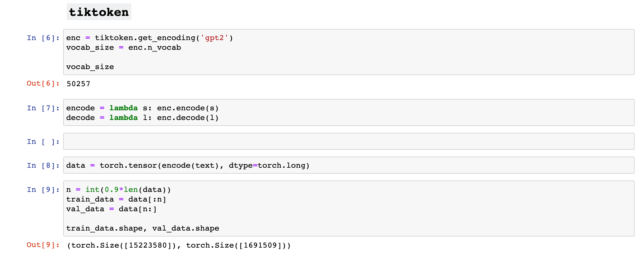Viewport: 644px width, 257px height.
Task: Focus the empty code cell
Action: 349,141
